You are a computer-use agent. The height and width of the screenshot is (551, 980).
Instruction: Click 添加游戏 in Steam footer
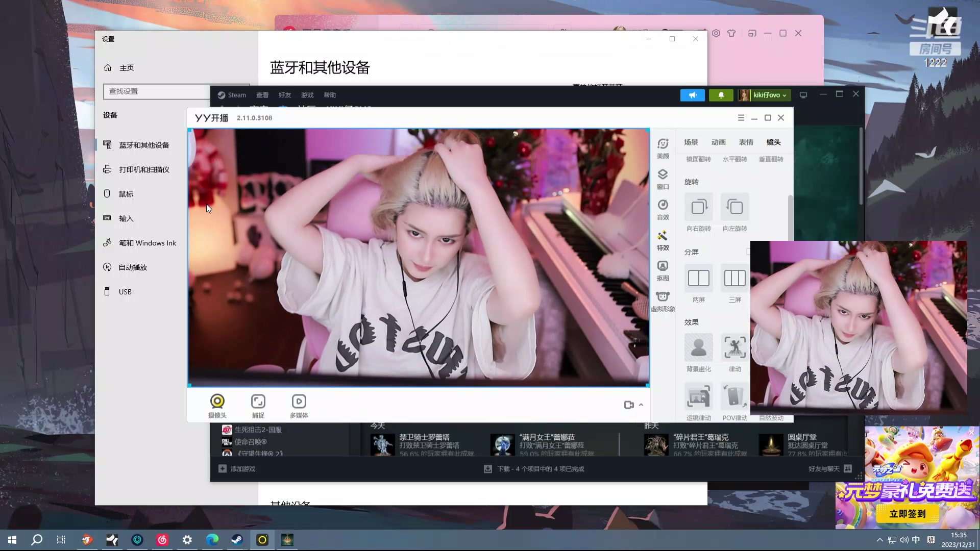237,469
